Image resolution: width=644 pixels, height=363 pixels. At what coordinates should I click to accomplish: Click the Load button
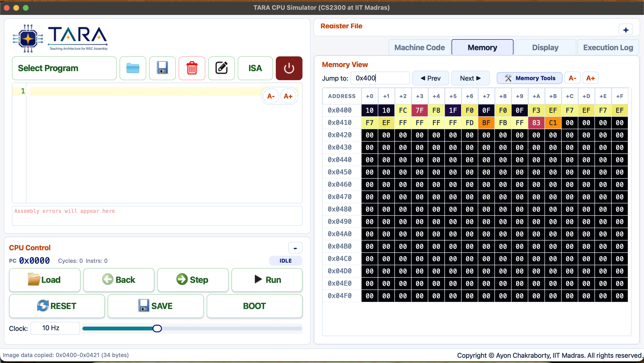coord(45,280)
